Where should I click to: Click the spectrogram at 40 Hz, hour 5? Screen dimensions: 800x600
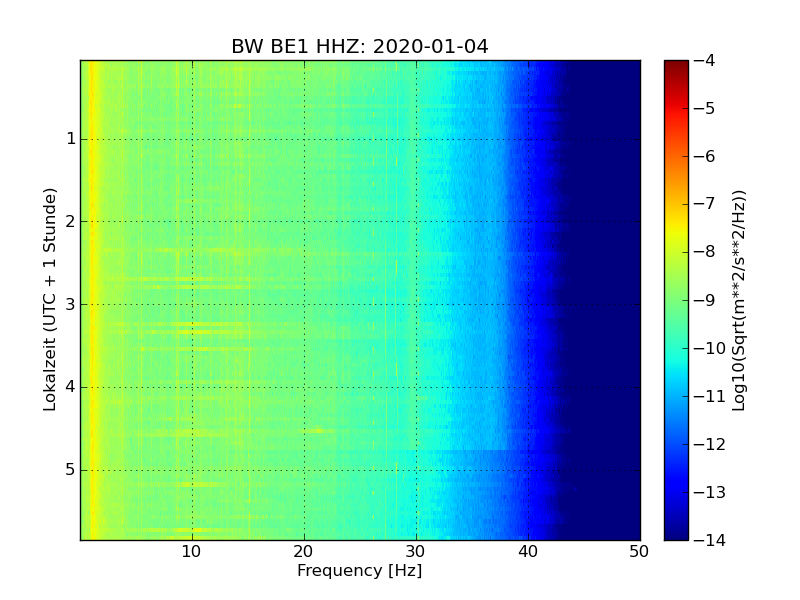(529, 470)
